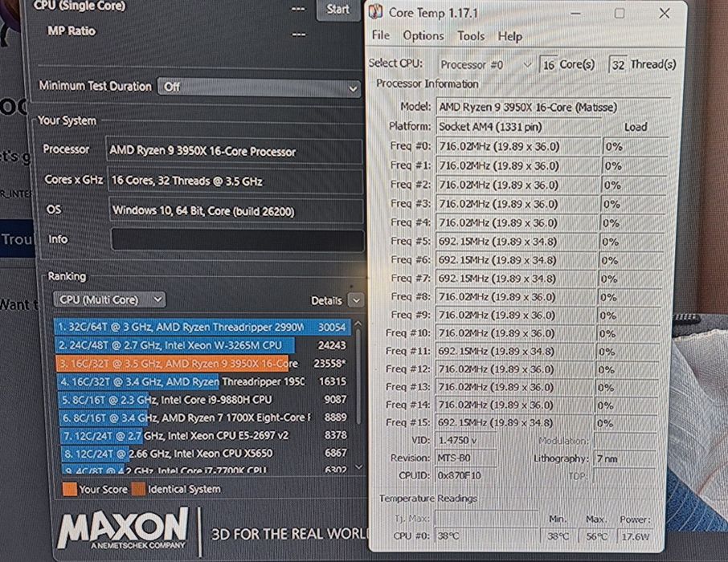This screenshot has height=562, width=728.
Task: Click the 16 Cores, 32 Threads field
Action: [x=235, y=181]
